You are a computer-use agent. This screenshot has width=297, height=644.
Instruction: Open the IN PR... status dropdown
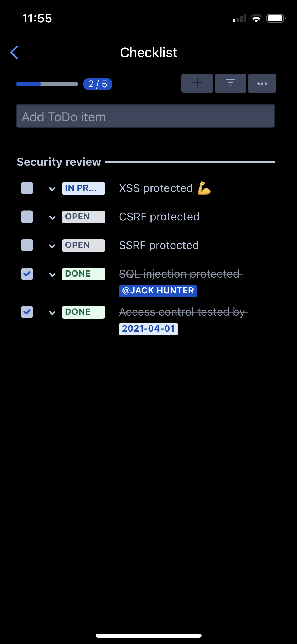pos(83,188)
